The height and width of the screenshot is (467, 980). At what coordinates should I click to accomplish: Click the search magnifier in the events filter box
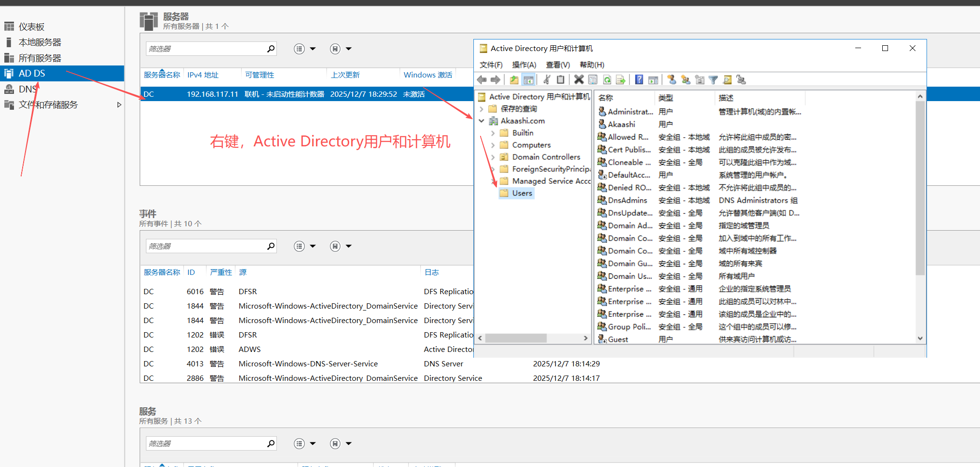point(271,246)
